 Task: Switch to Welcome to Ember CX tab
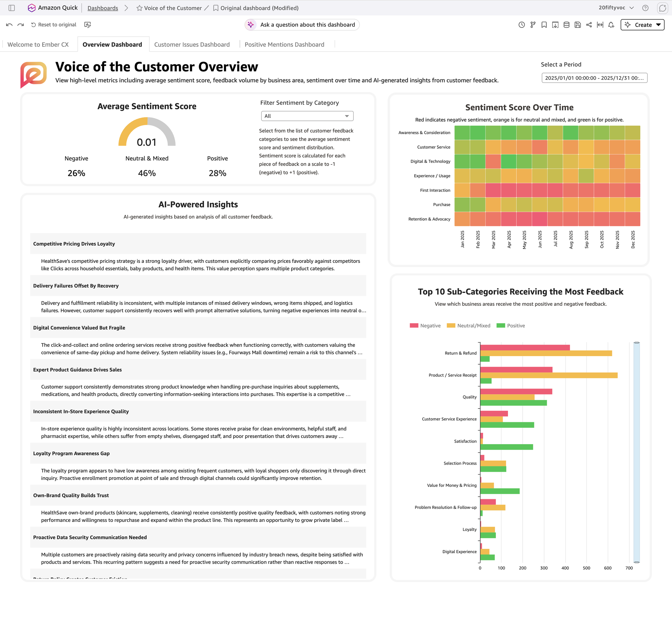click(38, 45)
